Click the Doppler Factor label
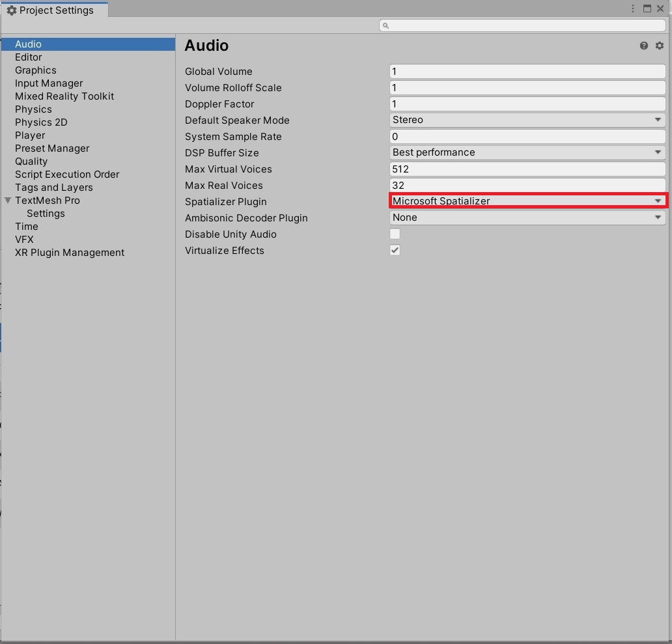The height and width of the screenshot is (644, 672). point(219,104)
